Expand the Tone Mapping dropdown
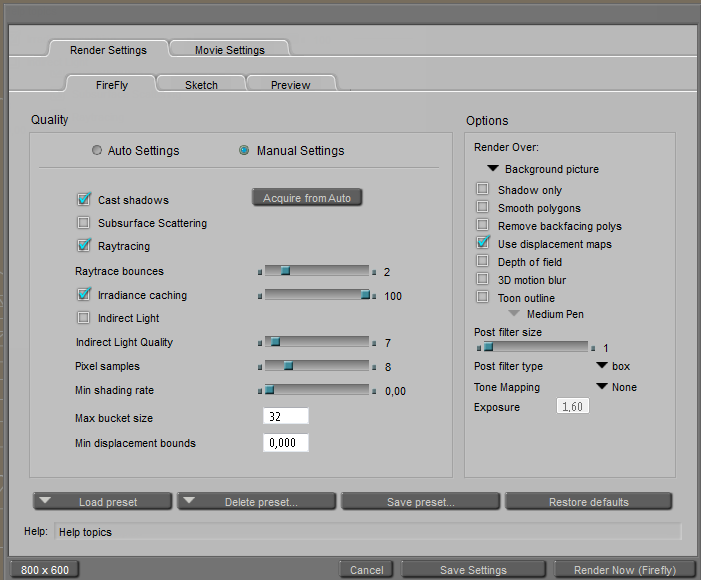 [x=602, y=387]
